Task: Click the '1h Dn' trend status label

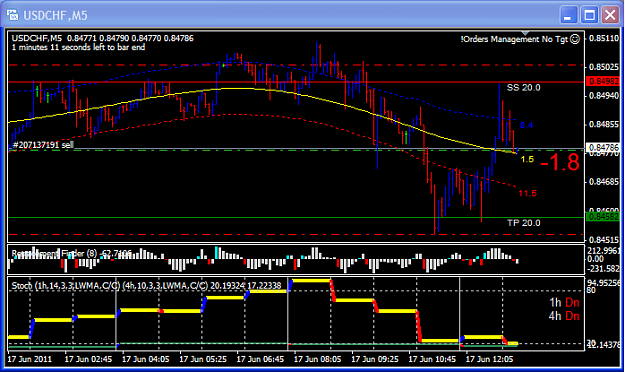Action: 564,303
